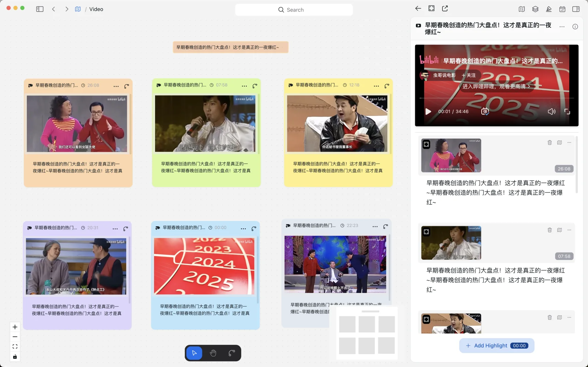Viewport: 588px width, 367px height.
Task: Zoom in on the canvas
Action: click(x=15, y=327)
